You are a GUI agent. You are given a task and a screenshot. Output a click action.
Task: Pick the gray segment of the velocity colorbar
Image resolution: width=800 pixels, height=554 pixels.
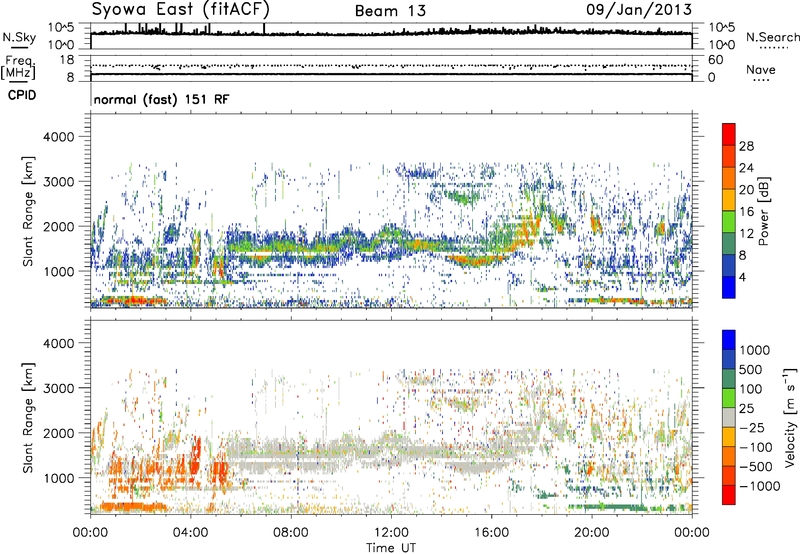729,417
